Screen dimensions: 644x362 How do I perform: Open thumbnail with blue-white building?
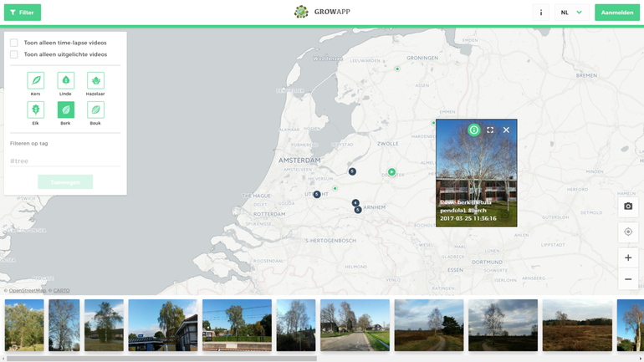162,325
